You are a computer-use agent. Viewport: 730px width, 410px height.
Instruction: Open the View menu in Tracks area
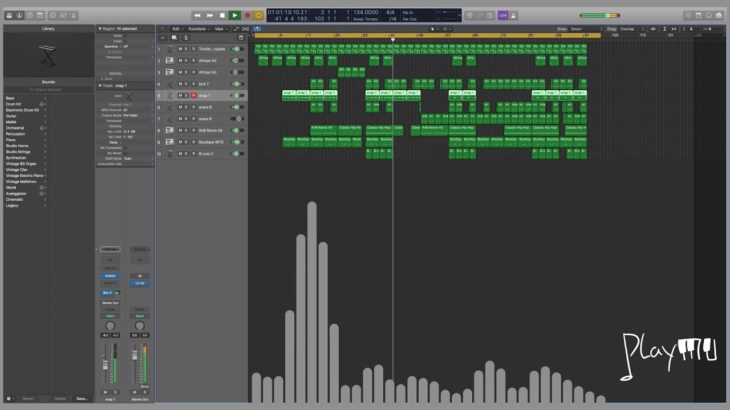[219, 29]
